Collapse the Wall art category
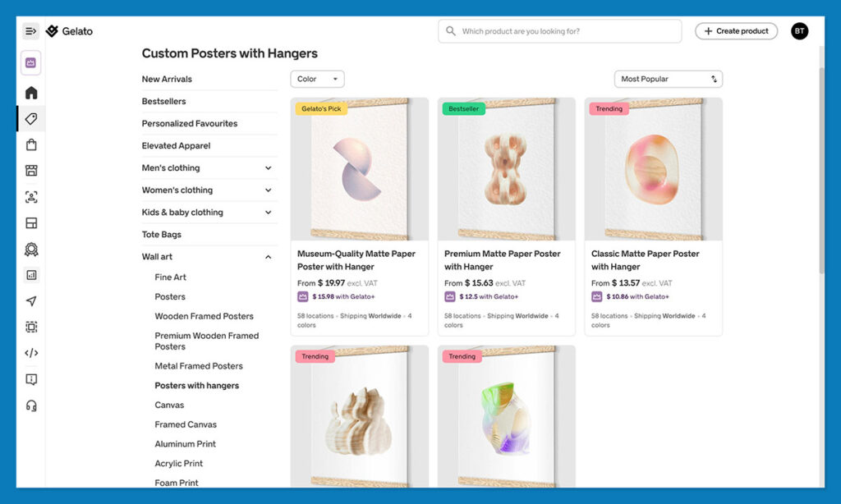841x504 pixels. 268,257
